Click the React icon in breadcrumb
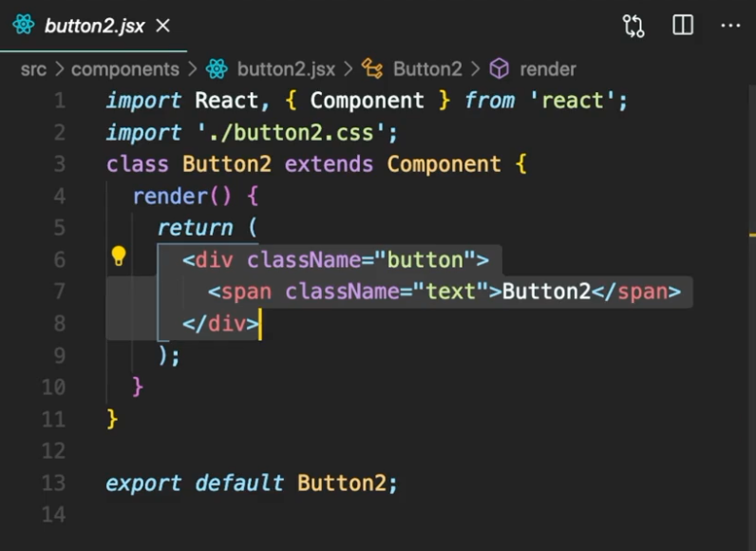Viewport: 756px width, 551px height. 217,69
